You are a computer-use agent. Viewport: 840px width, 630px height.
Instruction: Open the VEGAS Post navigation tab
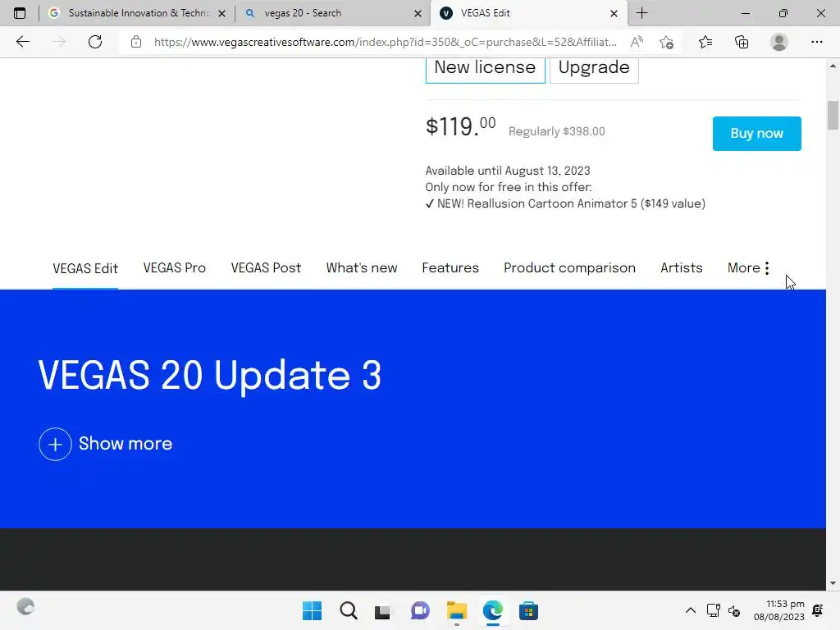(x=266, y=268)
